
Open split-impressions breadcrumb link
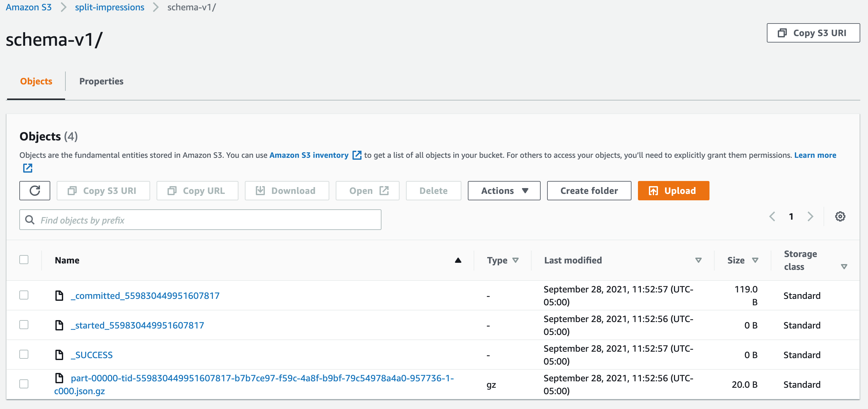[110, 7]
